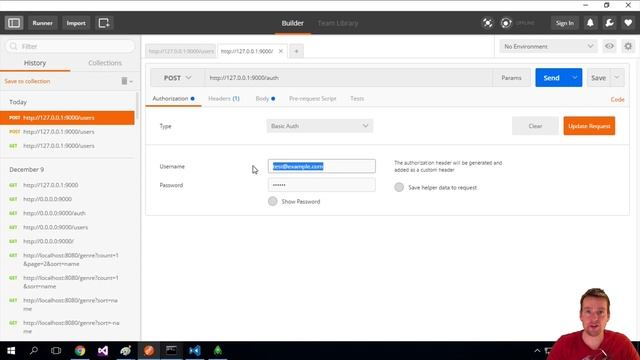Open the Code link
This screenshot has height=360, width=640.
617,99
